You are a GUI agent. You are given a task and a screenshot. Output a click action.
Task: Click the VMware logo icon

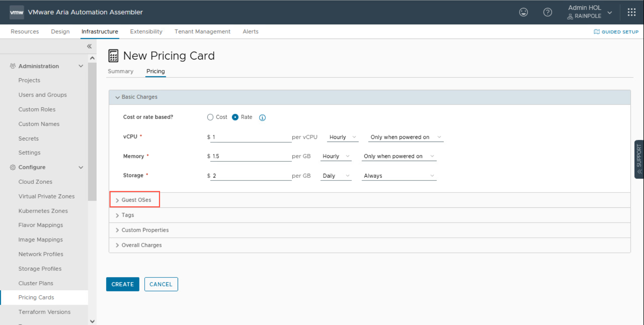tap(16, 12)
